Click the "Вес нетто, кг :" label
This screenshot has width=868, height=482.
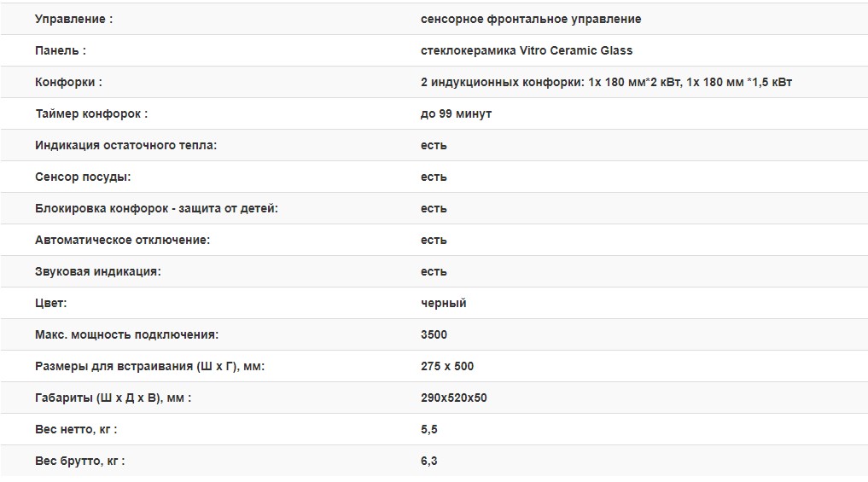tap(76, 429)
